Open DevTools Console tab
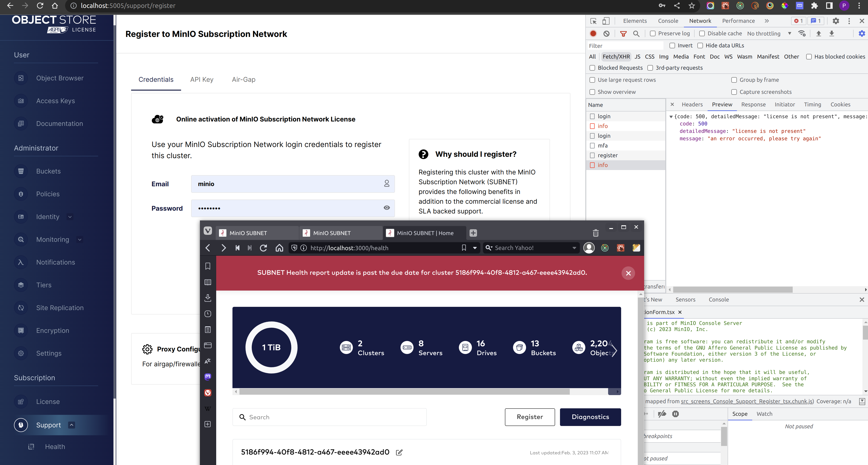Screen dimensions: 868x465 click(x=668, y=21)
